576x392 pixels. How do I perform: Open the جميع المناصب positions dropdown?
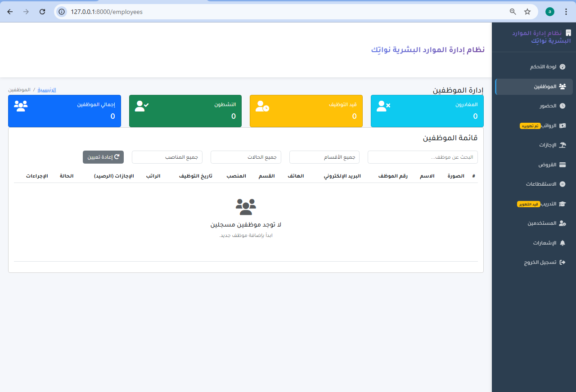(167, 157)
